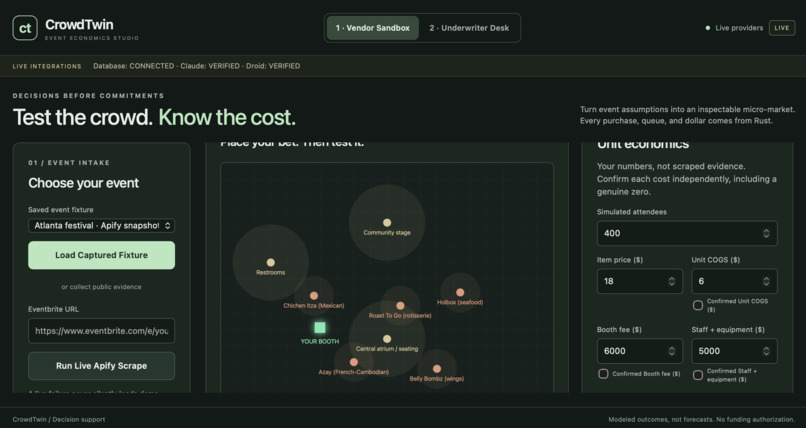This screenshot has width=806, height=428.
Task: Click the 'Test the crowd. Know the cost.' headline
Action: point(154,118)
